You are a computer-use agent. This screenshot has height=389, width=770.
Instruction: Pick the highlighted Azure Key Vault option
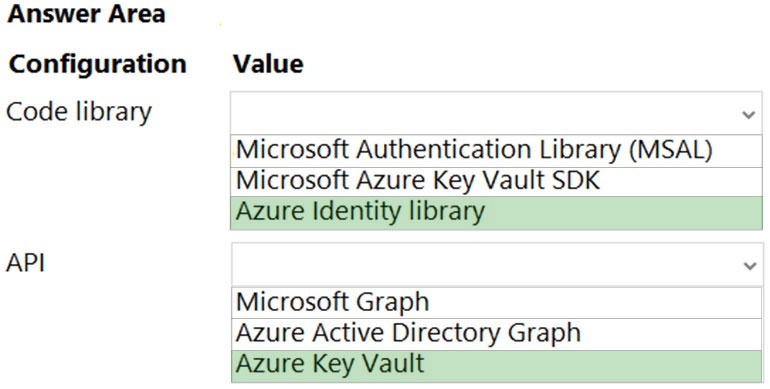point(496,366)
